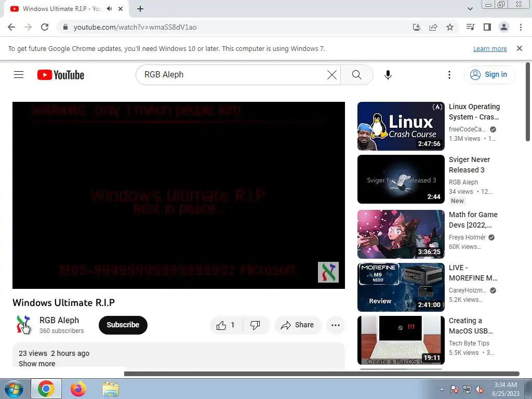532x399 pixels.
Task: Open Chrome three-dot menu
Action: pos(521,27)
